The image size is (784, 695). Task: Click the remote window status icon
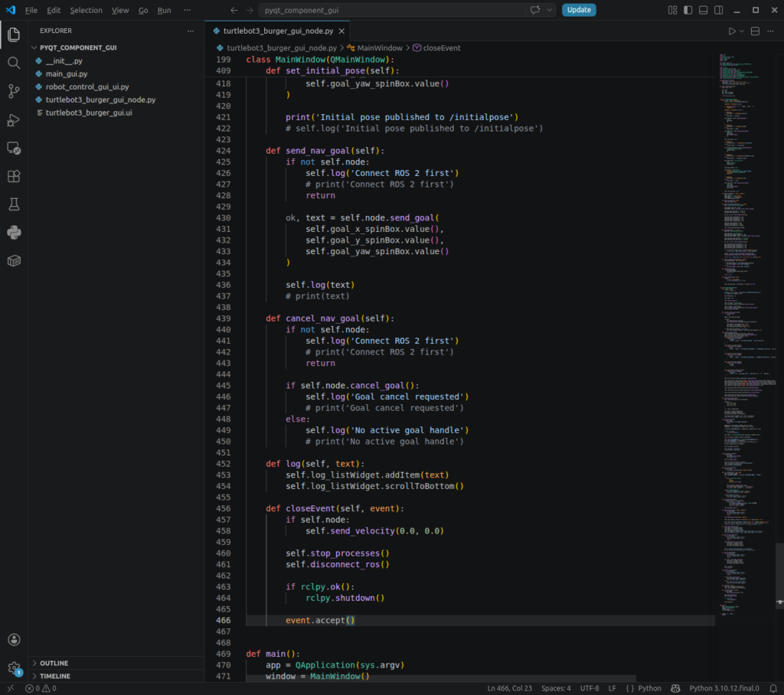coord(10,689)
